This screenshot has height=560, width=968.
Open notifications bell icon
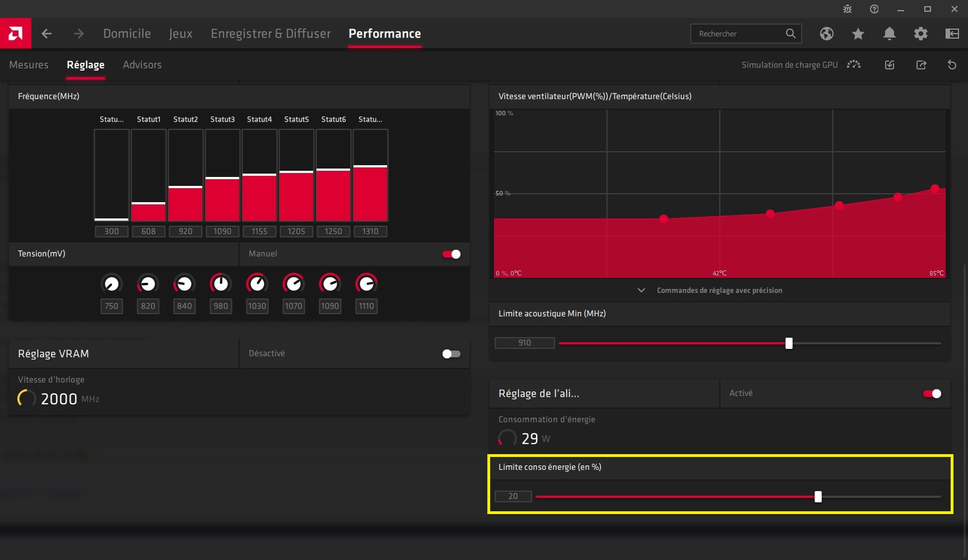pos(890,34)
